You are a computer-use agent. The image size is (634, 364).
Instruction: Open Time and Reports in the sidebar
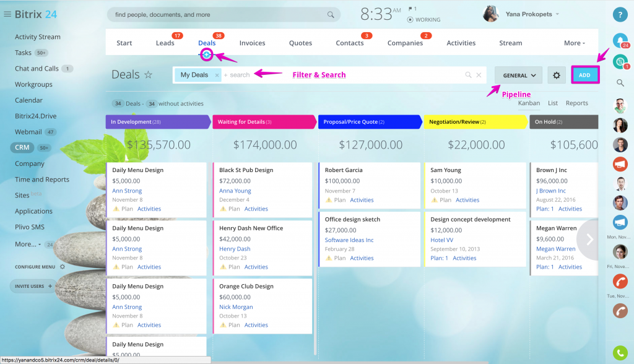point(42,180)
